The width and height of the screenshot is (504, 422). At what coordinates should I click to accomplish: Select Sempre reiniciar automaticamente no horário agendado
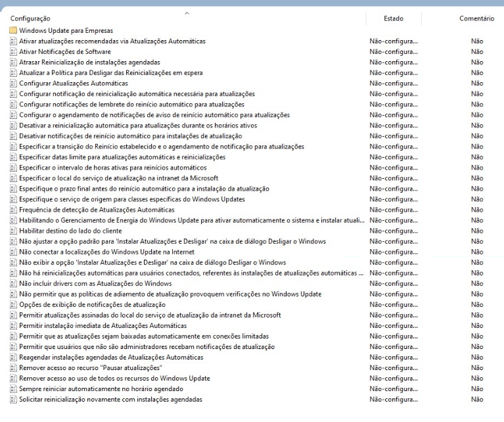[101, 389]
